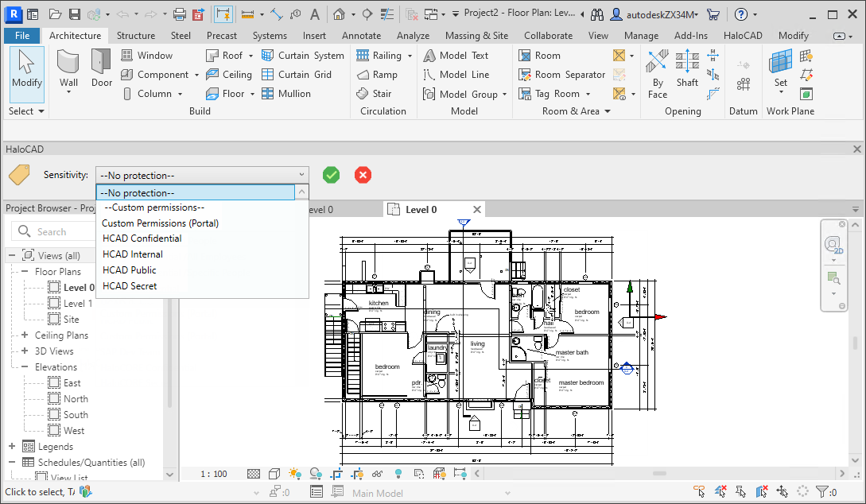Switch to the HaloCAD ribbon tab

pos(744,36)
